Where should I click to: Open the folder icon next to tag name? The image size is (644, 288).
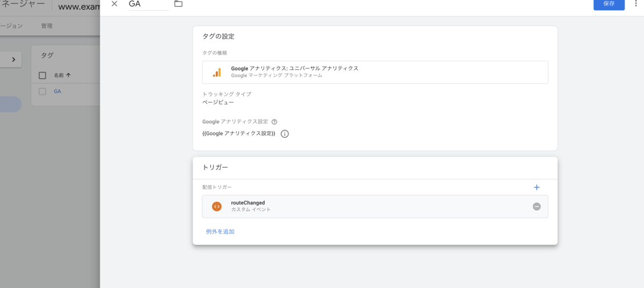tap(179, 4)
